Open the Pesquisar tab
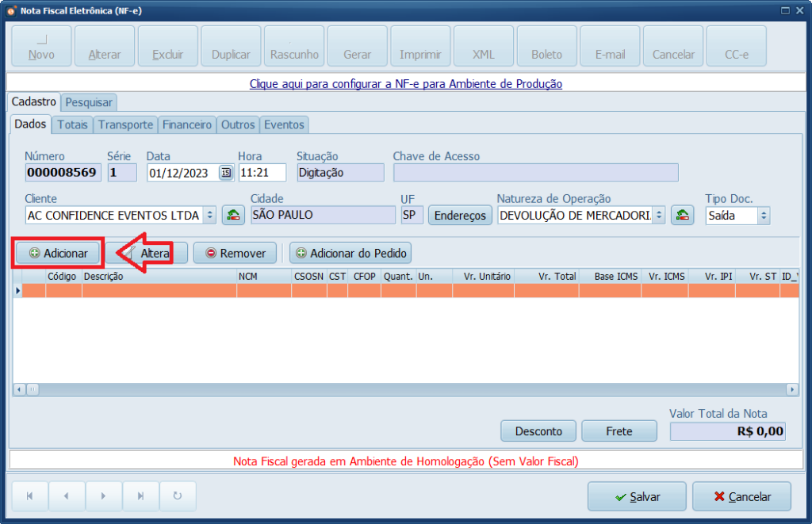Image resolution: width=812 pixels, height=524 pixels. tap(88, 102)
